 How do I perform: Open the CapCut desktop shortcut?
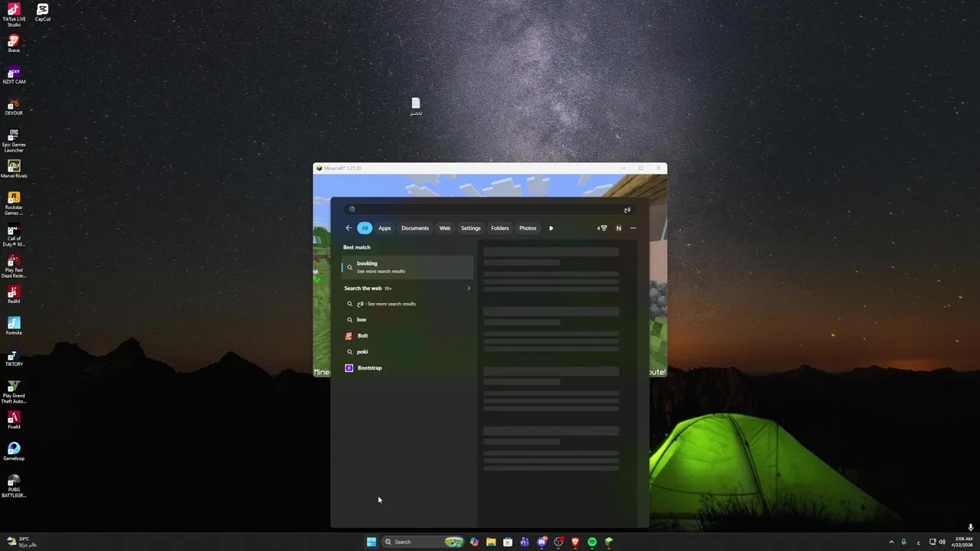pyautogui.click(x=43, y=13)
